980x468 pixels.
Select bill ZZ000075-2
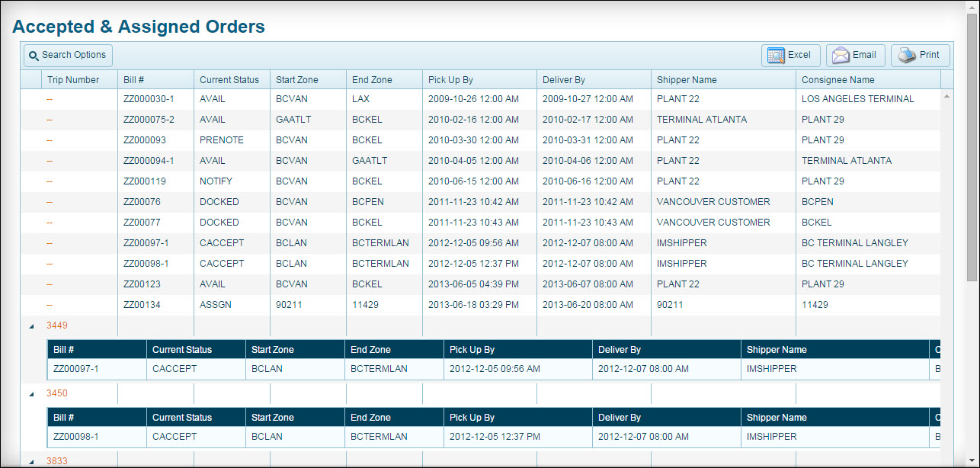149,120
